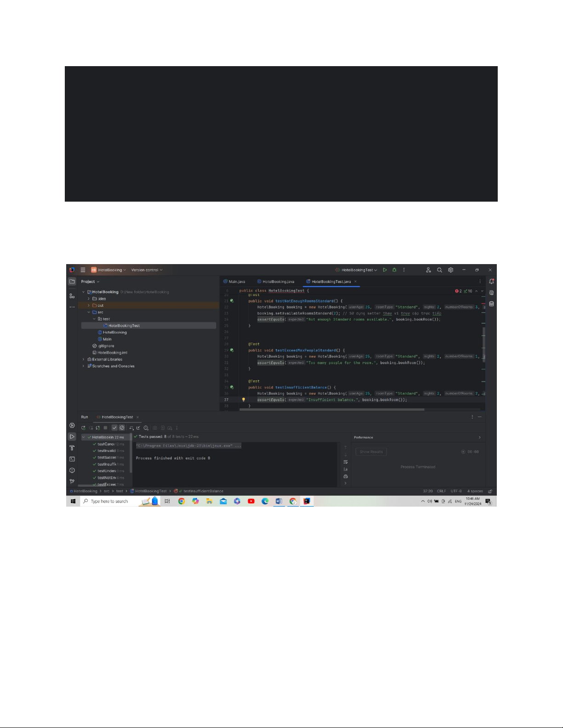563x728 pixels.
Task: Click the run gutter icon beside testExceedMaxPeopleStandard
Action: click(232, 350)
